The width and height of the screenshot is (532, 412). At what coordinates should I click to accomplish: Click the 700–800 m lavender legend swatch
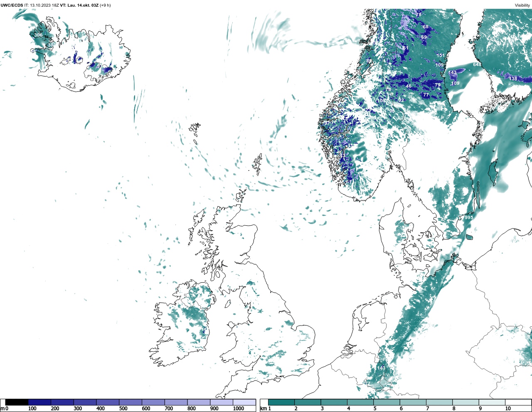tap(176, 402)
